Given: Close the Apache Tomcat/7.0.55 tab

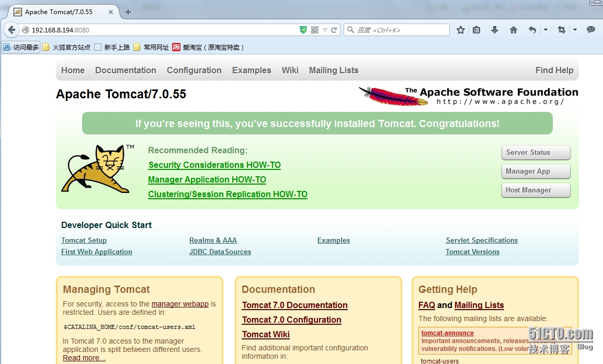Looking at the screenshot, I should (x=111, y=12).
